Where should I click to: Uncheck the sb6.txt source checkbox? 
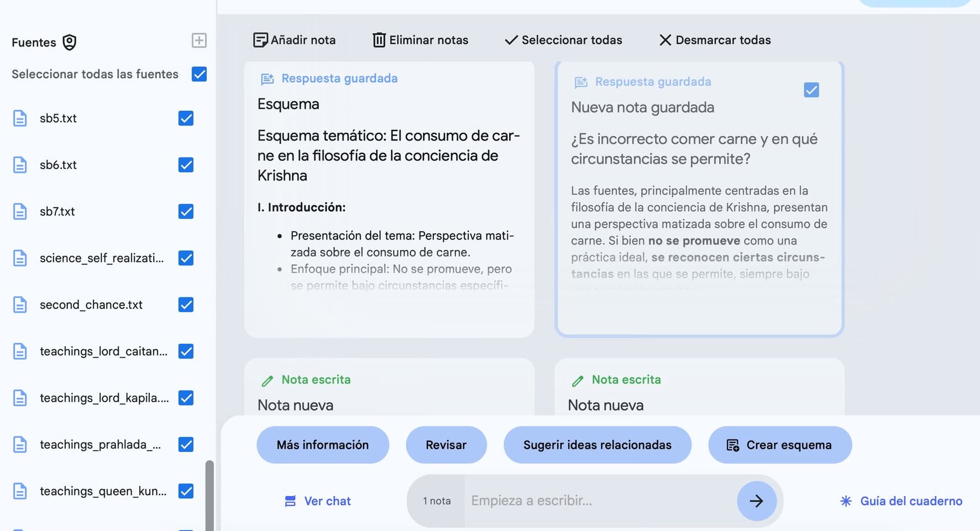click(186, 165)
